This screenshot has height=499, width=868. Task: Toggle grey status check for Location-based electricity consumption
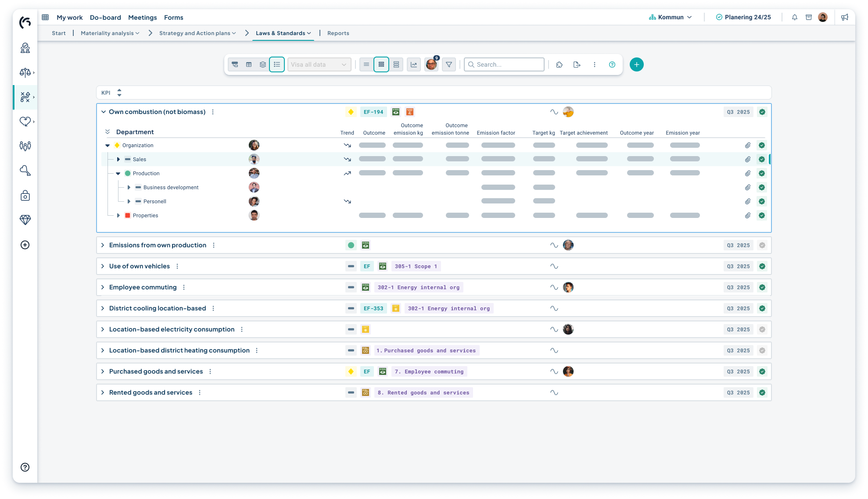click(762, 329)
